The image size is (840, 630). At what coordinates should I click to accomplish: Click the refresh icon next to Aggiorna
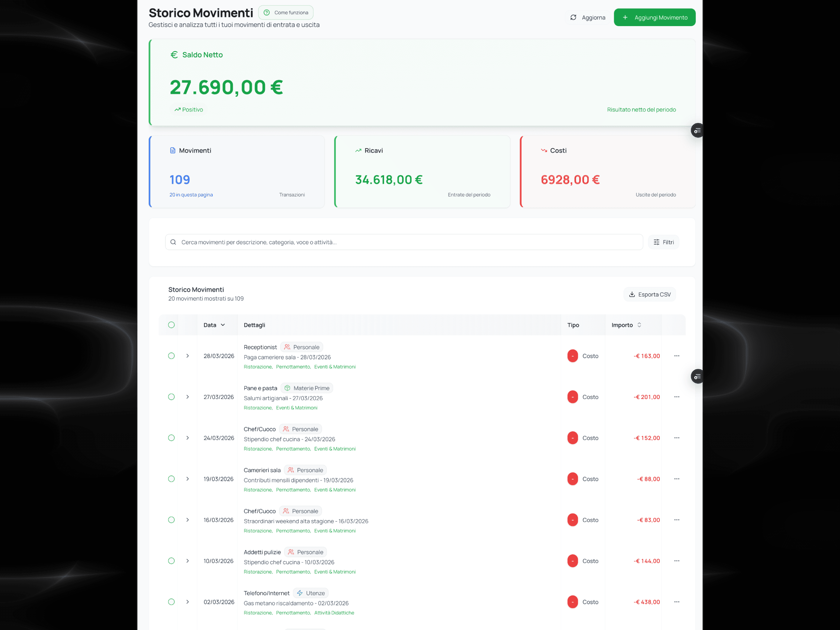(x=573, y=17)
